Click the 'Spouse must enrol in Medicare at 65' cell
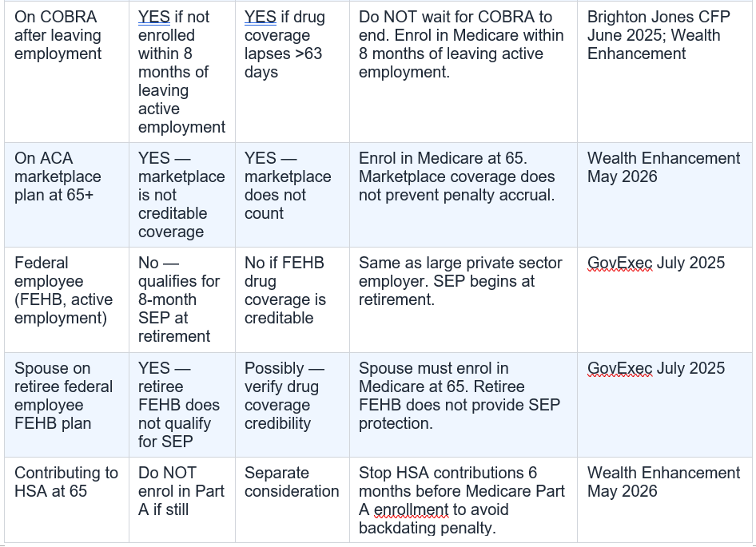 pos(464,405)
